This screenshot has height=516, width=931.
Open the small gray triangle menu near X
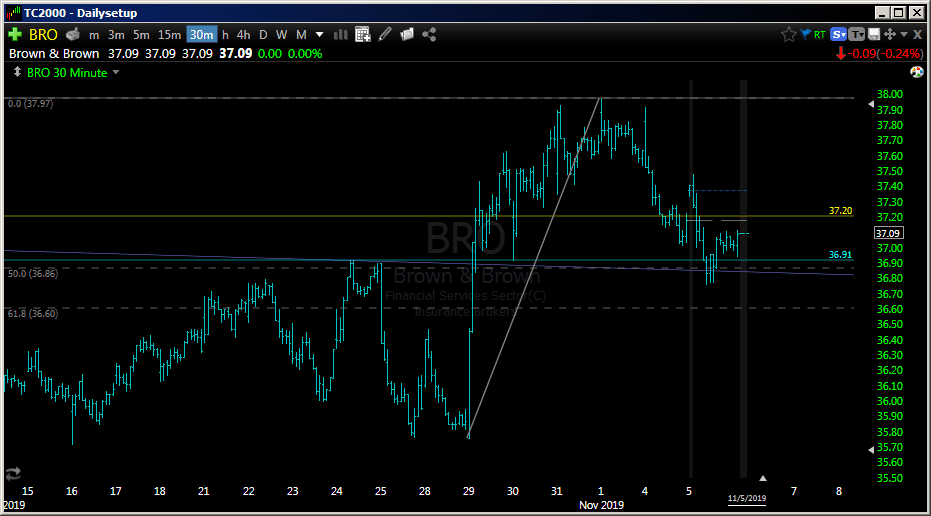(x=904, y=34)
